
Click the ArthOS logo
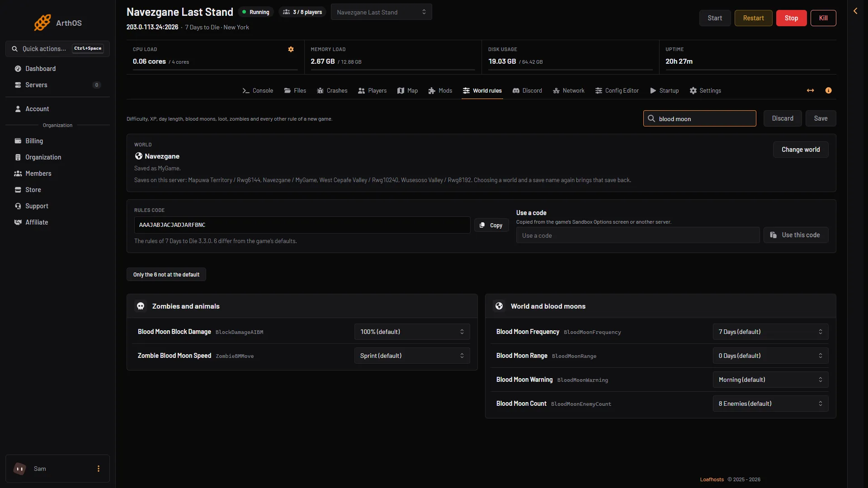[x=57, y=23]
